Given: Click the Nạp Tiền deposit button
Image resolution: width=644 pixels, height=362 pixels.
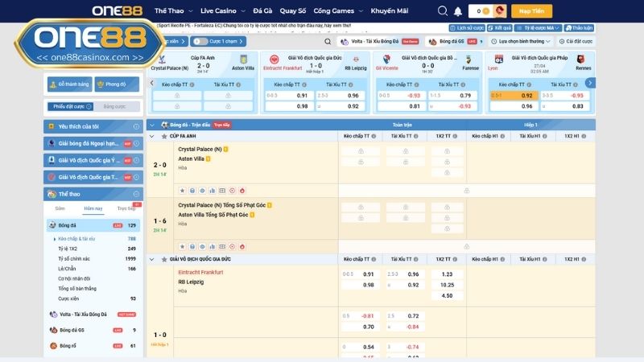Looking at the screenshot, I should (531, 11).
